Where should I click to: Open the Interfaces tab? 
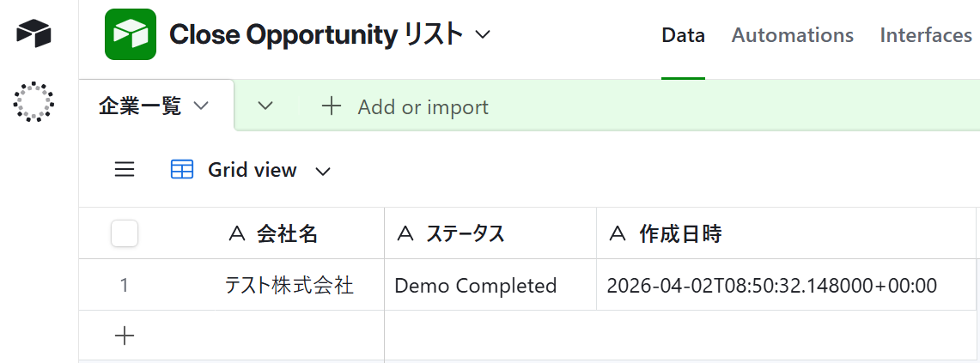[926, 35]
